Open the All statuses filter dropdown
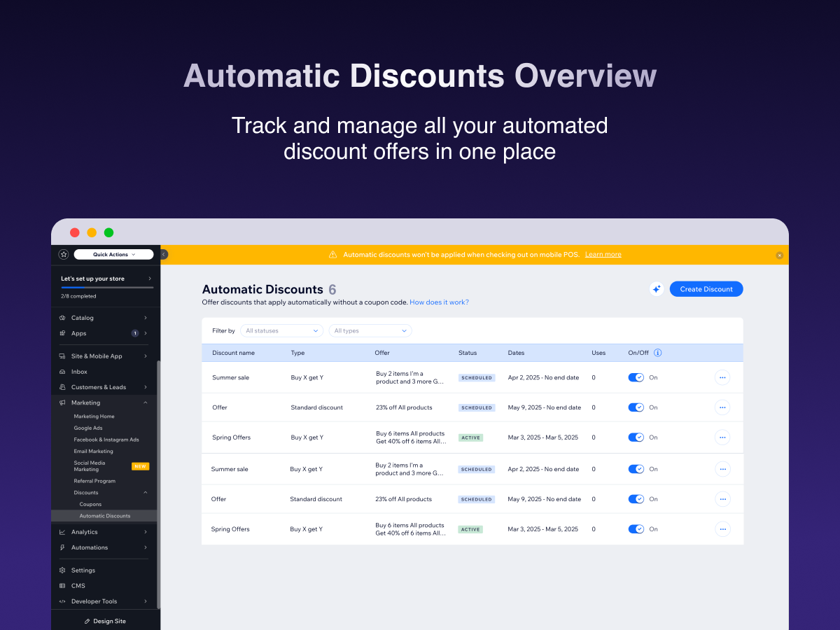Viewport: 840px width, 630px height. [x=281, y=331]
